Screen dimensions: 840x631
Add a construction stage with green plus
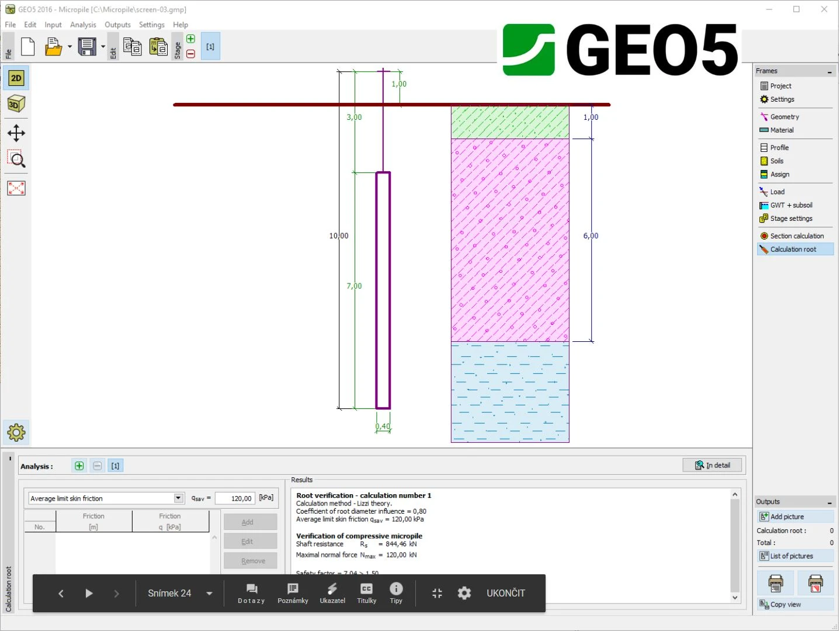coord(190,39)
